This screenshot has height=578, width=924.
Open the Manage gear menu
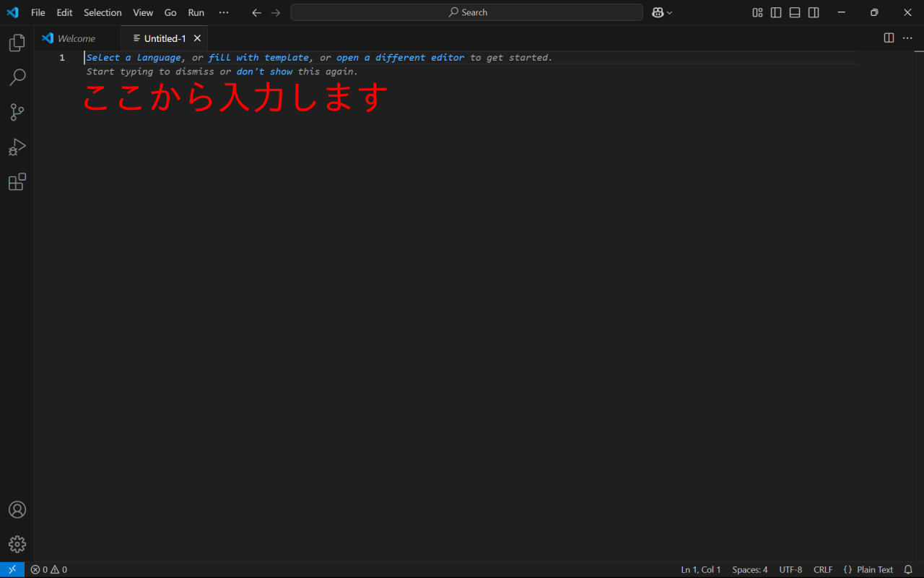click(17, 544)
